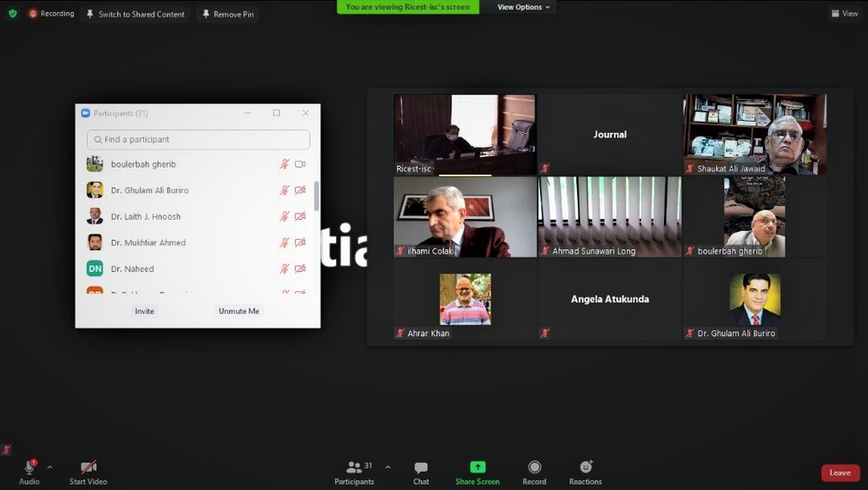Image resolution: width=868 pixels, height=490 pixels.
Task: Click muted mic icon on Angela Atukunda tile
Action: pos(545,333)
